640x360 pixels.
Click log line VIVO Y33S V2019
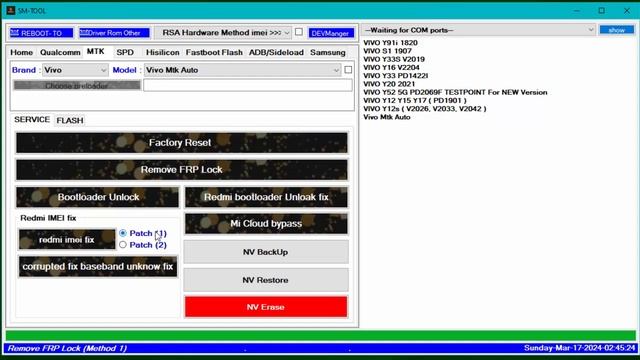tap(394, 59)
